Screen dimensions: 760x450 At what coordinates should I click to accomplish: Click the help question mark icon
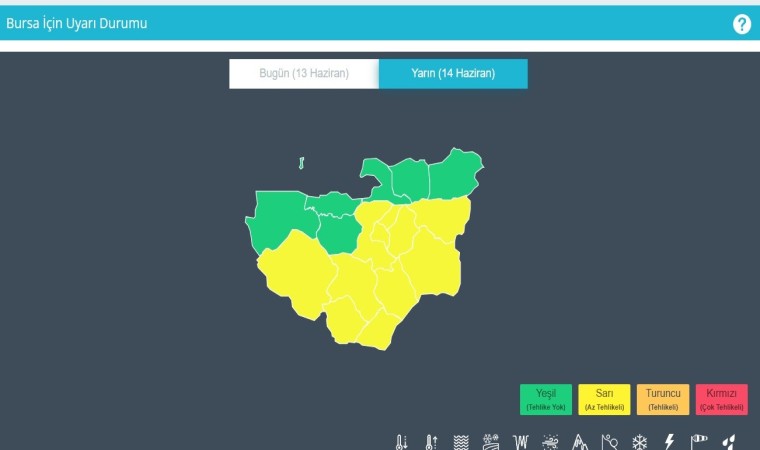tap(741, 24)
